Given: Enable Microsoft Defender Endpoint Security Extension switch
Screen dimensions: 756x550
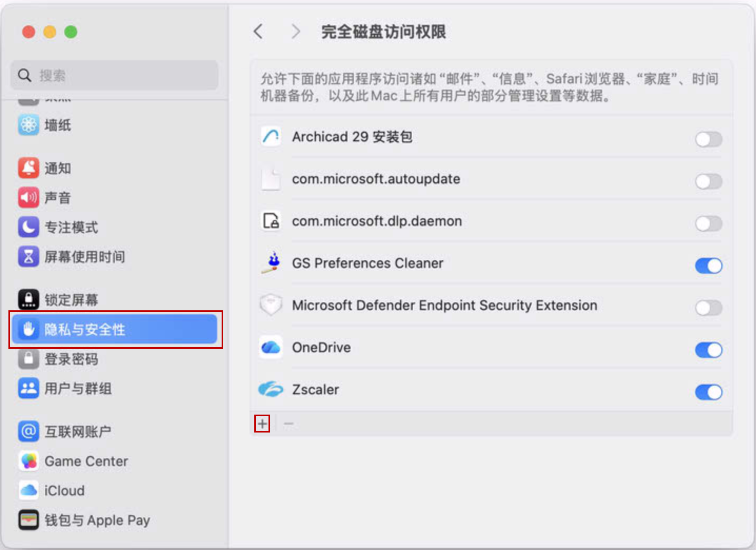Looking at the screenshot, I should [x=709, y=308].
